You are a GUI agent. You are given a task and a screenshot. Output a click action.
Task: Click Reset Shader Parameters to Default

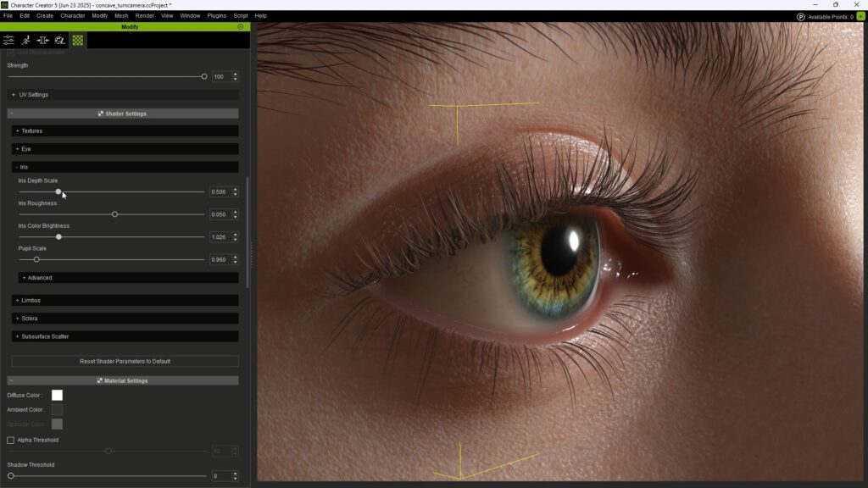pyautogui.click(x=125, y=362)
